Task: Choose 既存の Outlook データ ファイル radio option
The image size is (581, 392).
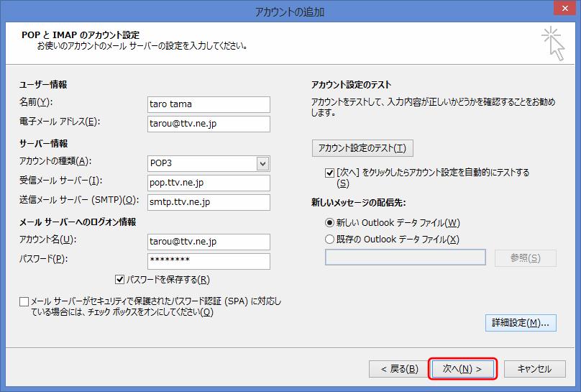Action: 329,240
